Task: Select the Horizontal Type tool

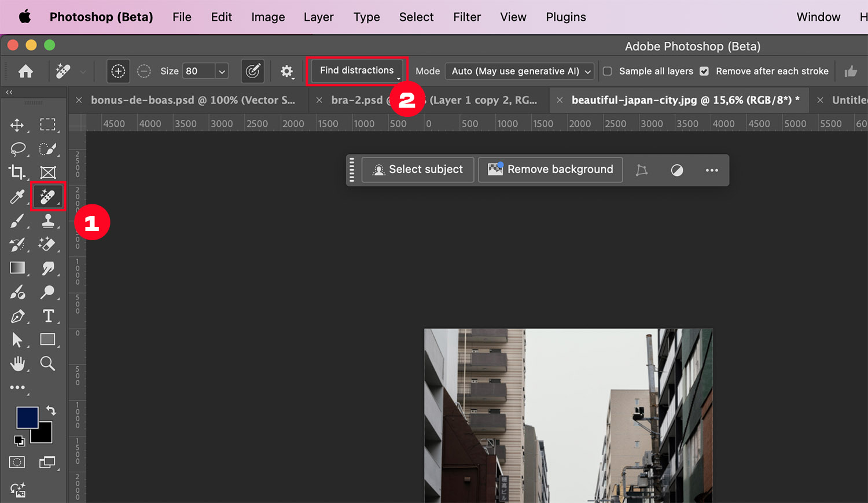Action: 47,316
